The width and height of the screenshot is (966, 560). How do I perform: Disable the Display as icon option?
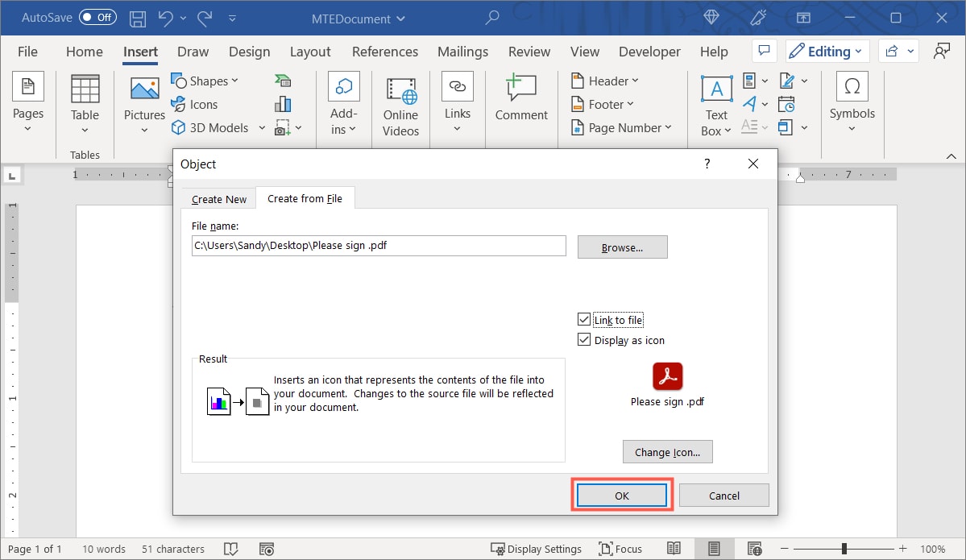[x=584, y=339]
